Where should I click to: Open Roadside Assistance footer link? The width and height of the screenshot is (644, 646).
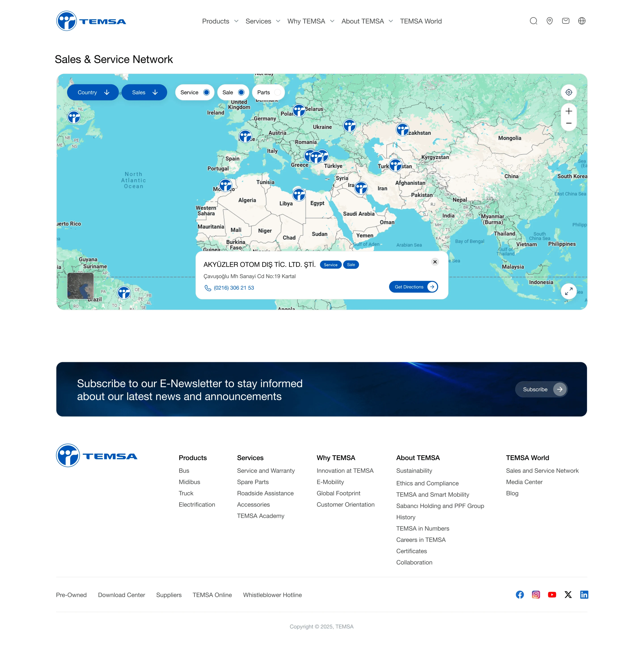(x=265, y=493)
